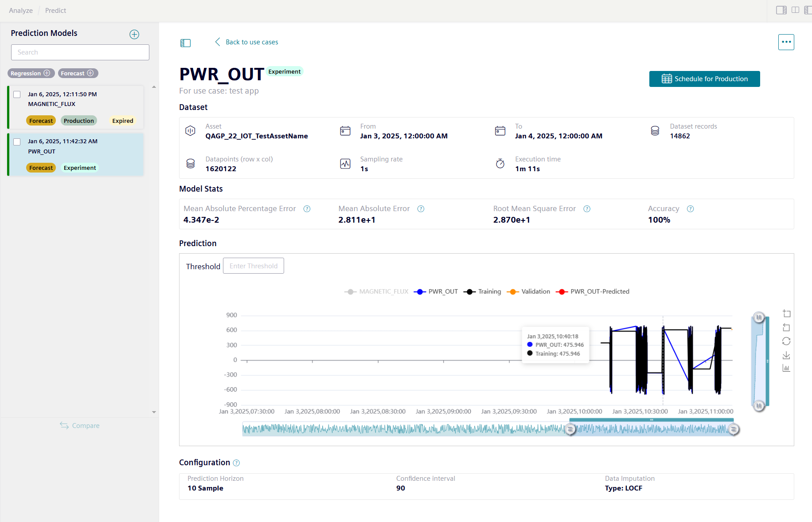This screenshot has height=522, width=812.
Task: Open the Configuration help icon
Action: click(236, 463)
